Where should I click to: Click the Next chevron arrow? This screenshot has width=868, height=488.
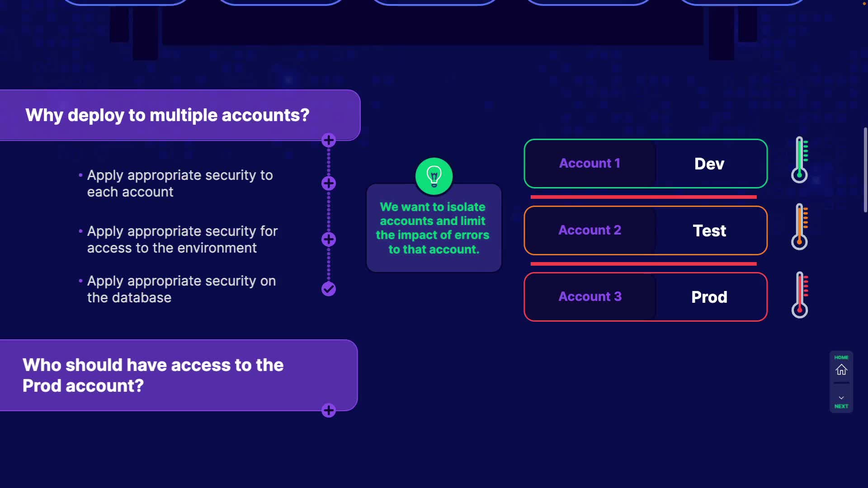pos(841,398)
